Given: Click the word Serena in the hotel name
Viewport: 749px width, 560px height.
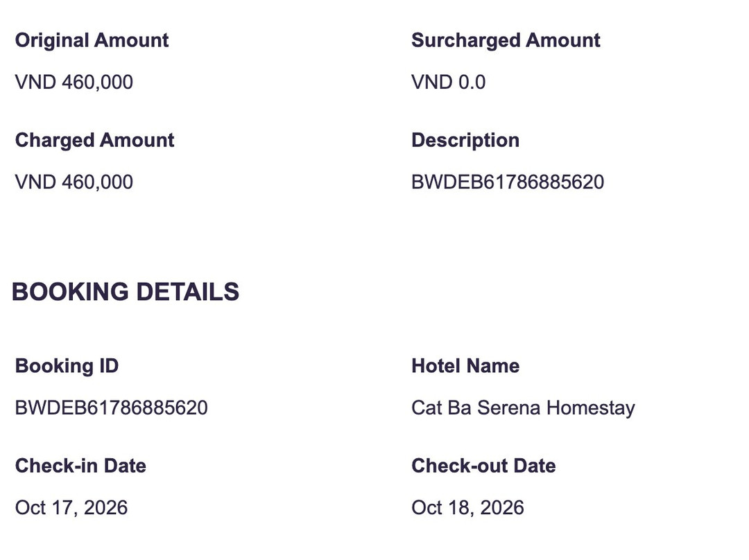Looking at the screenshot, I should 509,408.
